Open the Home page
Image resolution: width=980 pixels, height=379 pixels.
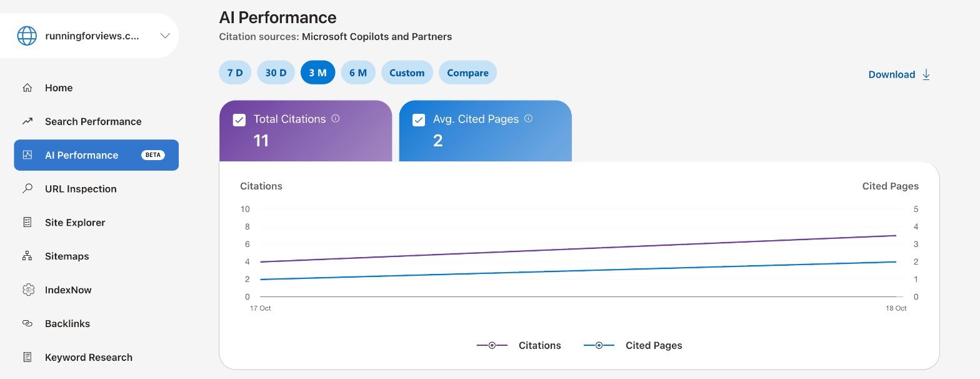59,88
